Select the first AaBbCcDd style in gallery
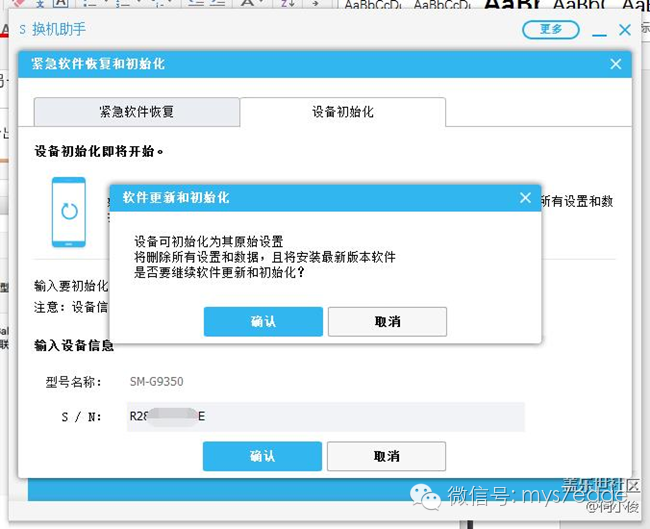 click(373, 5)
